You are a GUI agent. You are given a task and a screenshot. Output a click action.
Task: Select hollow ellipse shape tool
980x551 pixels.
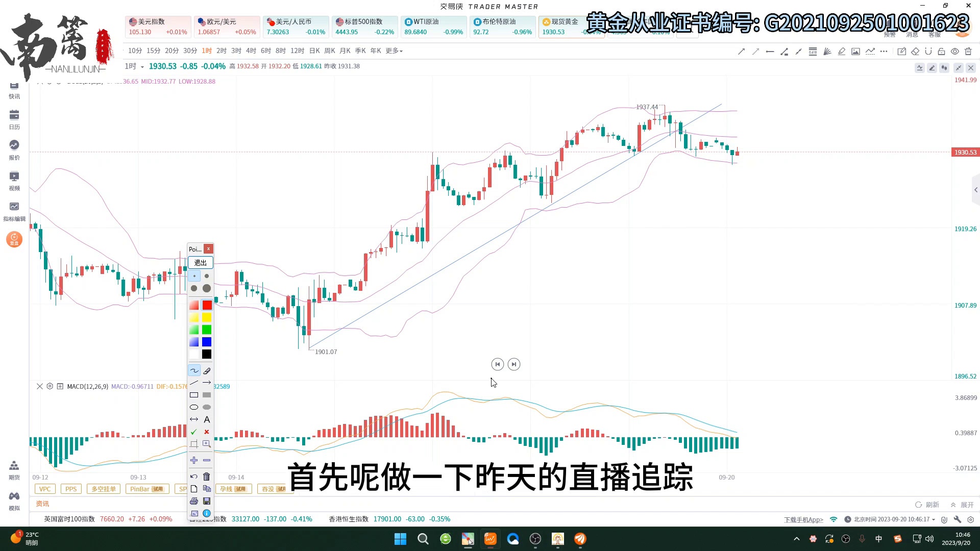(194, 408)
